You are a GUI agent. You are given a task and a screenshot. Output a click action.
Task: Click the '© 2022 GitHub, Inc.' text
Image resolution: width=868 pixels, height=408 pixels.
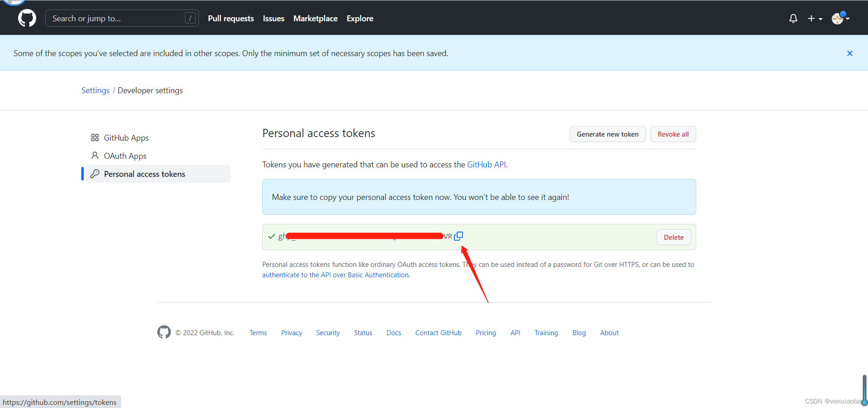(x=205, y=333)
